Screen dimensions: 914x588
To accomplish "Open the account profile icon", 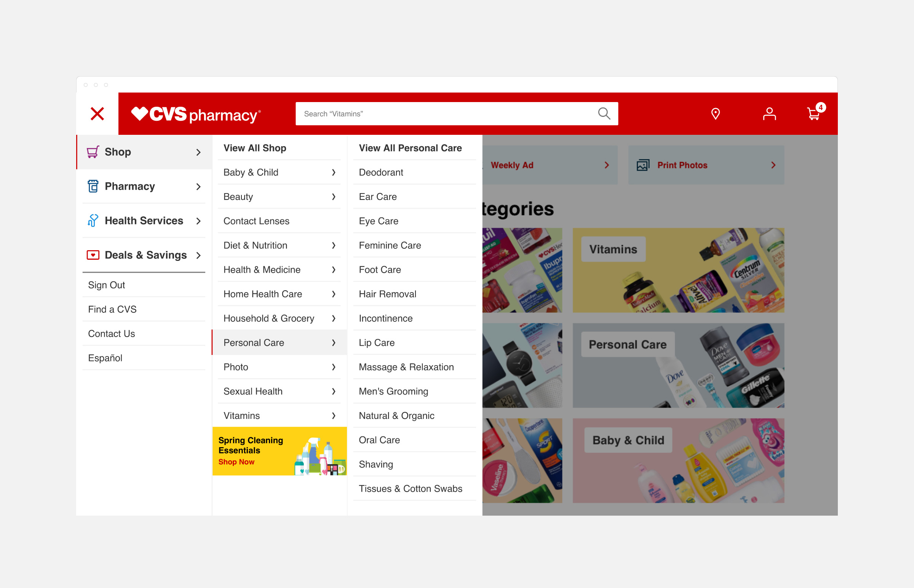I will 769,114.
